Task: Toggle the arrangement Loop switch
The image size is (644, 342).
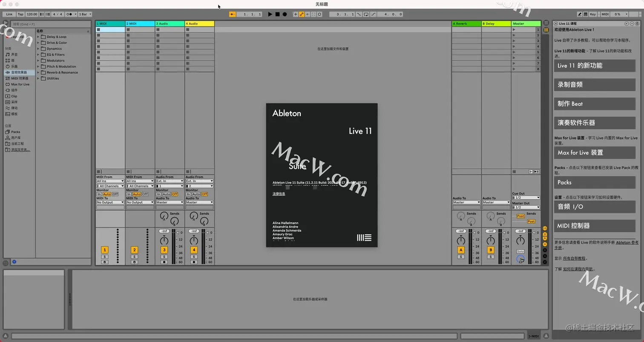Action: [366, 14]
